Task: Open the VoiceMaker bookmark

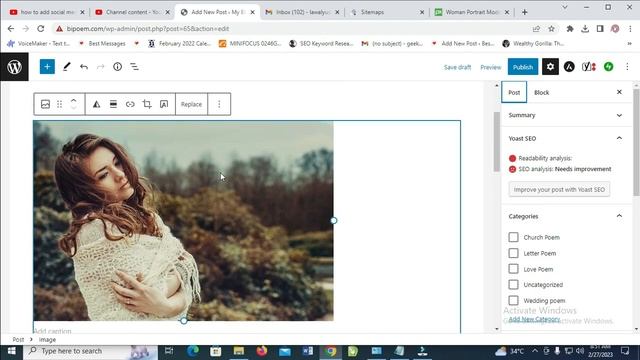Action: tap(38, 43)
